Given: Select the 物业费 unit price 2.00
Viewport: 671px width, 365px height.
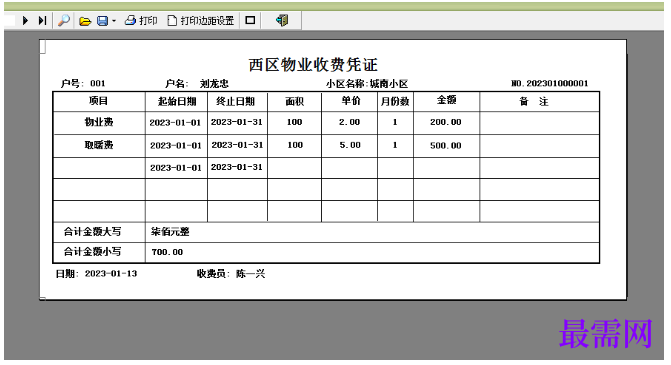Looking at the screenshot, I should (x=349, y=122).
